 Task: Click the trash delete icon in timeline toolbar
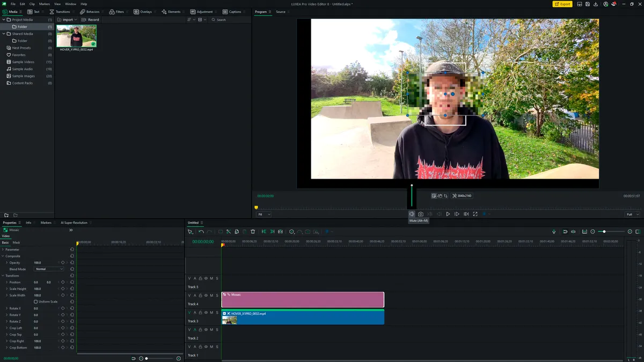pos(253,232)
